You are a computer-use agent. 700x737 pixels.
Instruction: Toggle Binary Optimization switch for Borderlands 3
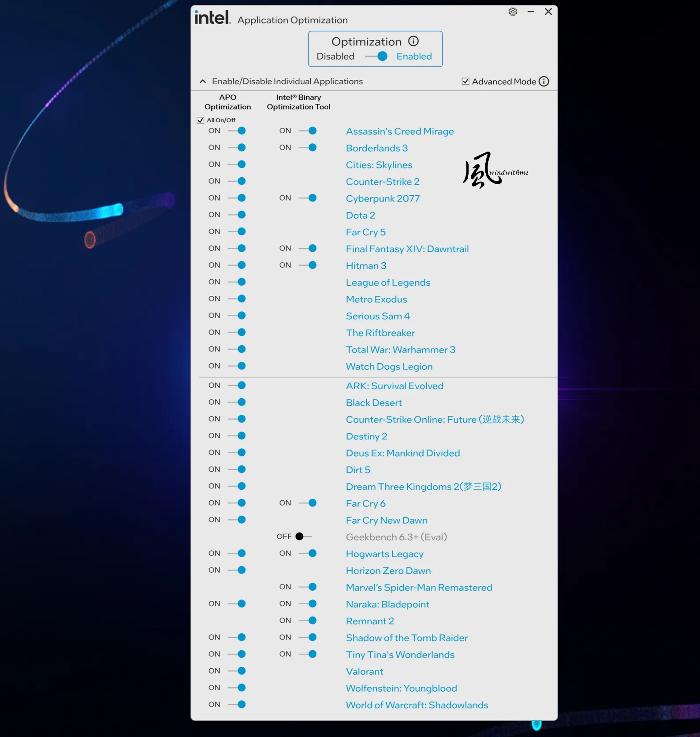tap(308, 148)
